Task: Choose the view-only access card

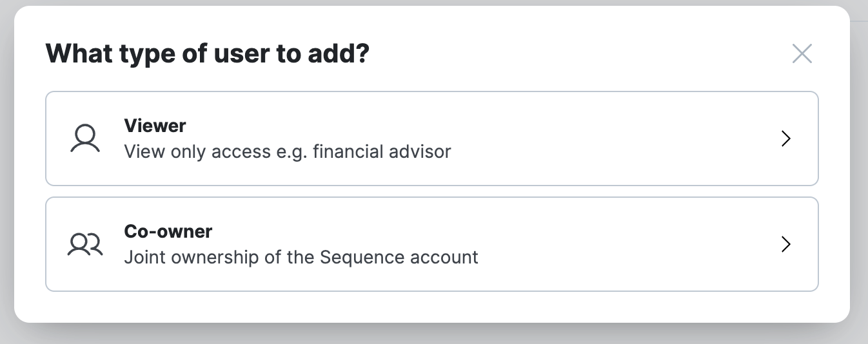Action: pyautogui.click(x=432, y=139)
